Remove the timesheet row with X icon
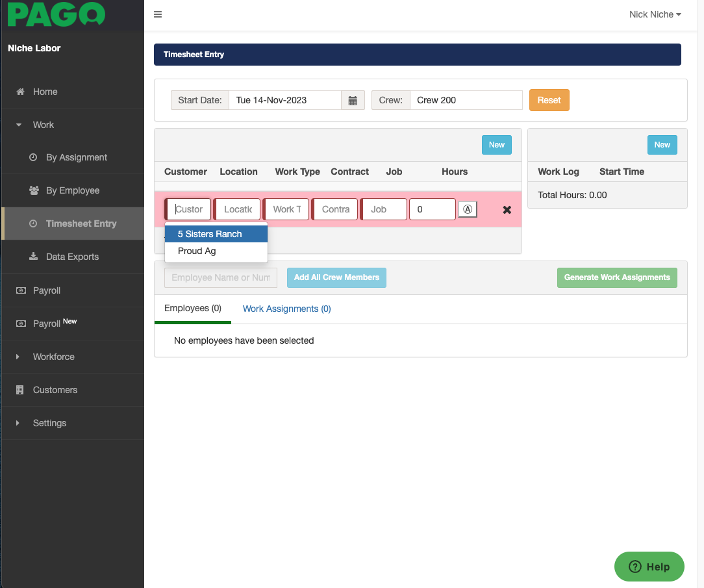Screen dimensions: 704x588 tap(507, 210)
